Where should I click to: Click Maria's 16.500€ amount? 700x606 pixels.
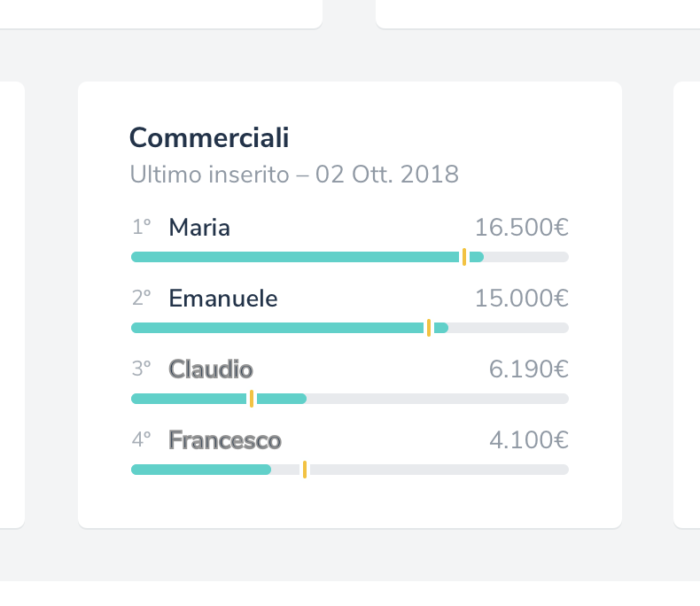tap(521, 228)
